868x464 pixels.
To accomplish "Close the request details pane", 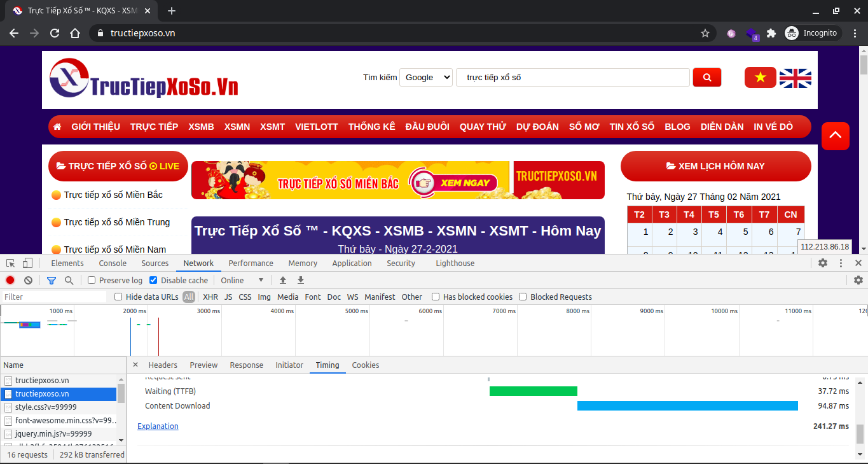I will coord(135,365).
